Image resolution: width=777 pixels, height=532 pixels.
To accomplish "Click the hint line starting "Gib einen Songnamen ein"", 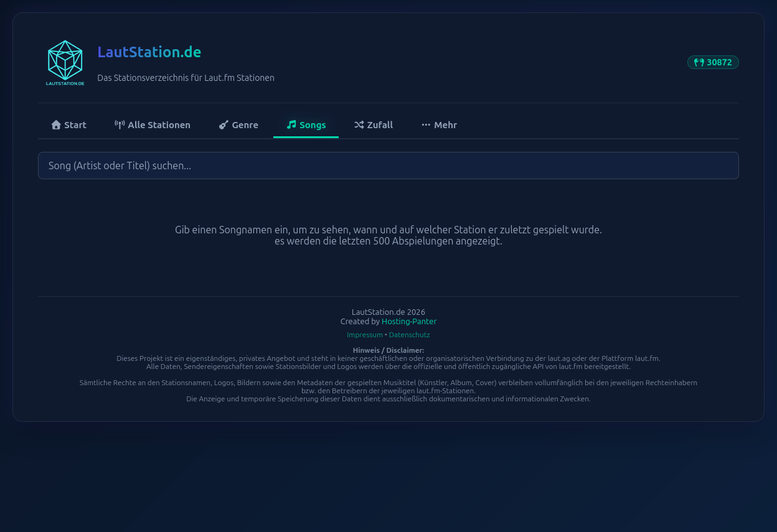I will tap(388, 230).
